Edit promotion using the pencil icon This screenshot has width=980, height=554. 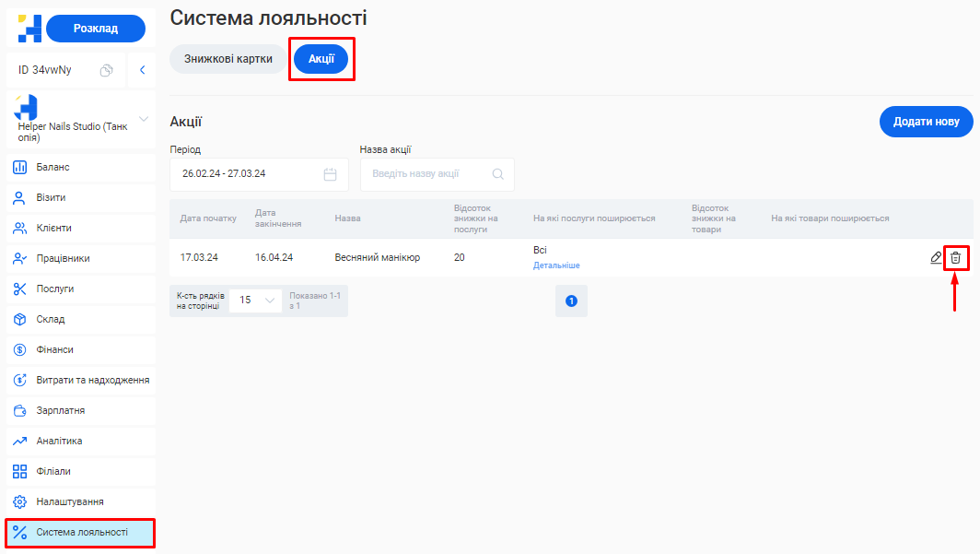936,258
